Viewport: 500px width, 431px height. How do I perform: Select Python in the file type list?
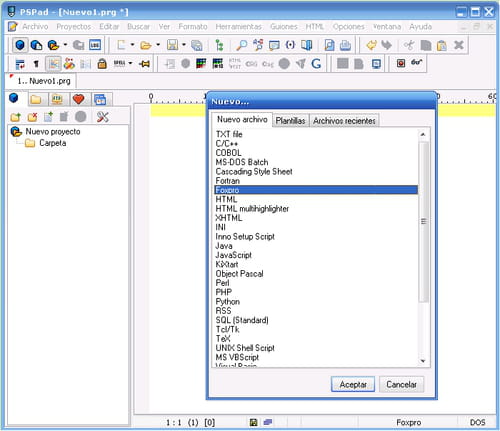315,301
